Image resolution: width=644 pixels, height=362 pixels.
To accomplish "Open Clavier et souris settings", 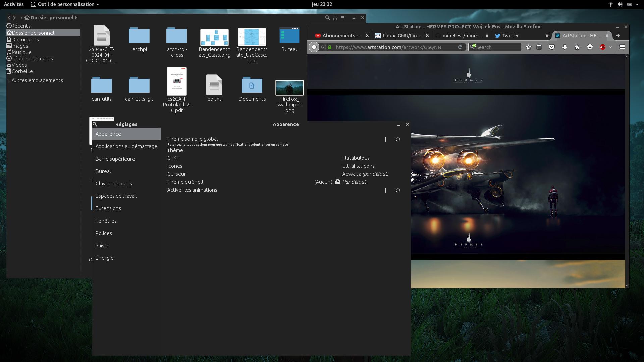I will click(126, 184).
